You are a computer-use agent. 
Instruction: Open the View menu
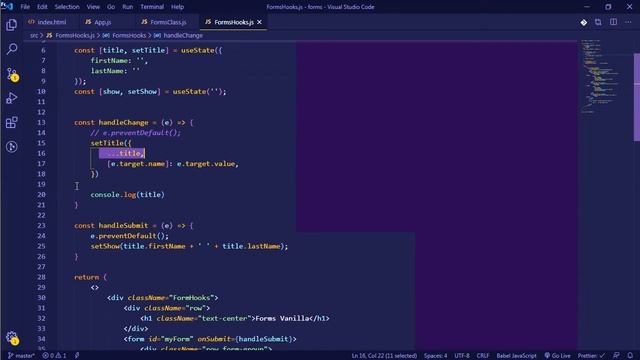(93, 7)
